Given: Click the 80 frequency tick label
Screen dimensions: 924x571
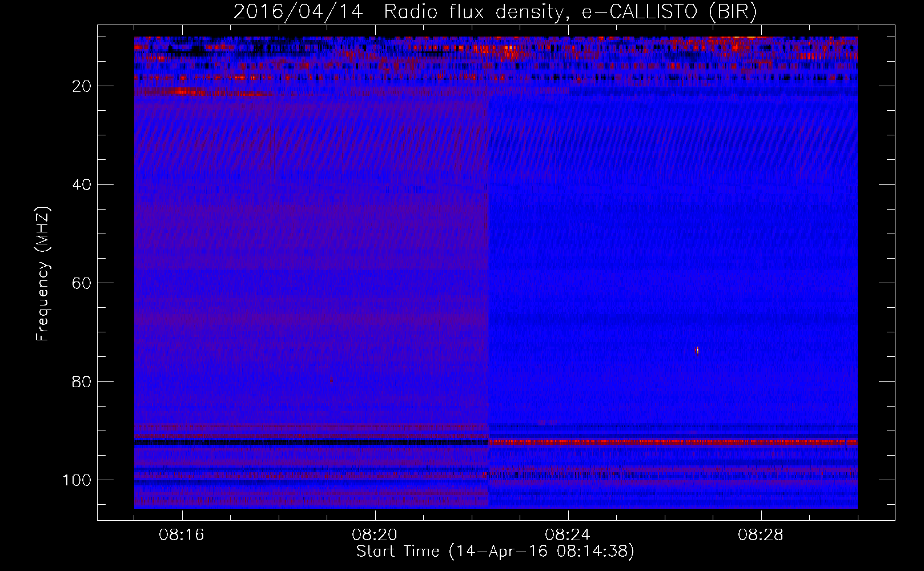Looking at the screenshot, I should tap(82, 381).
